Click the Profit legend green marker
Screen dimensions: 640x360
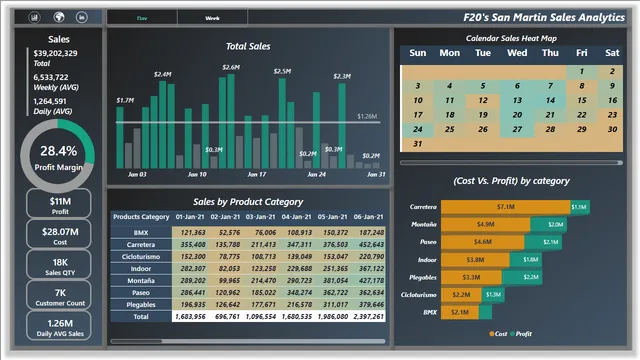pyautogui.click(x=512, y=334)
